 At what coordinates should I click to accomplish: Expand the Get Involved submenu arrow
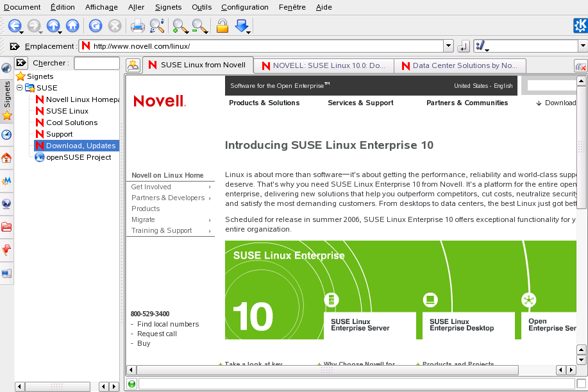click(x=210, y=187)
